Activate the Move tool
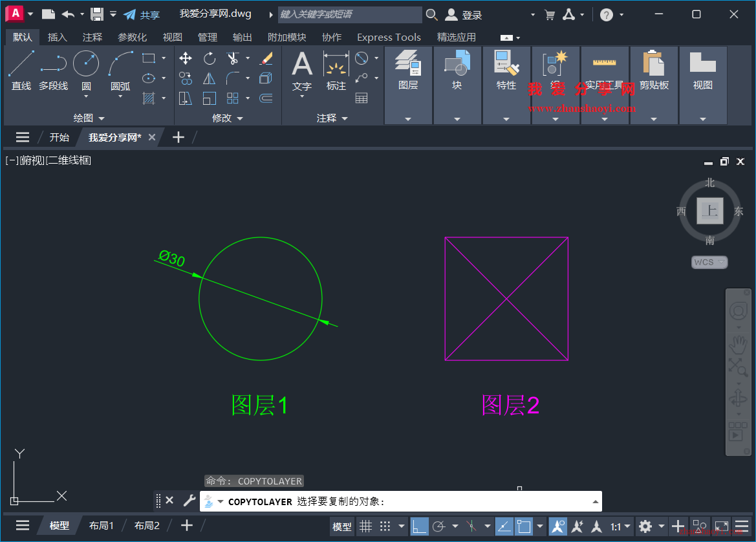Image resolution: width=756 pixels, height=542 pixels. tap(186, 58)
